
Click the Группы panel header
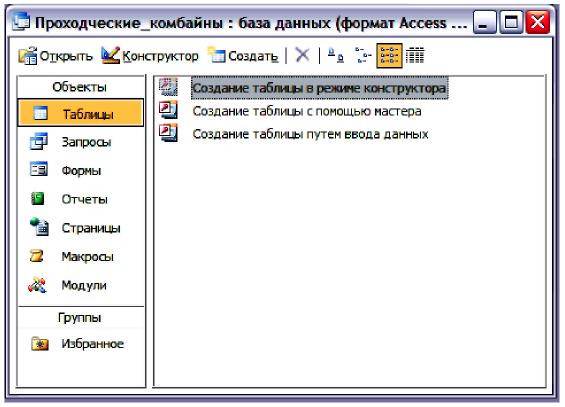(80, 318)
